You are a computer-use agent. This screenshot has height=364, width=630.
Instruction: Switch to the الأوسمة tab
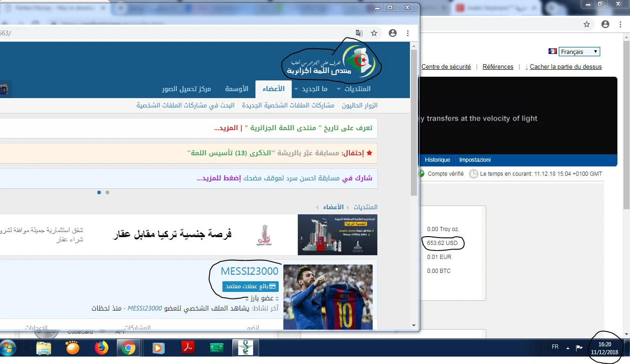coord(237,89)
